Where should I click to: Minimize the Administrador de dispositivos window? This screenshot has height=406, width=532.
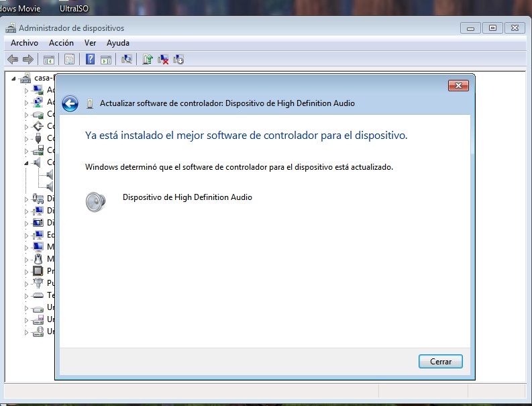[470, 28]
